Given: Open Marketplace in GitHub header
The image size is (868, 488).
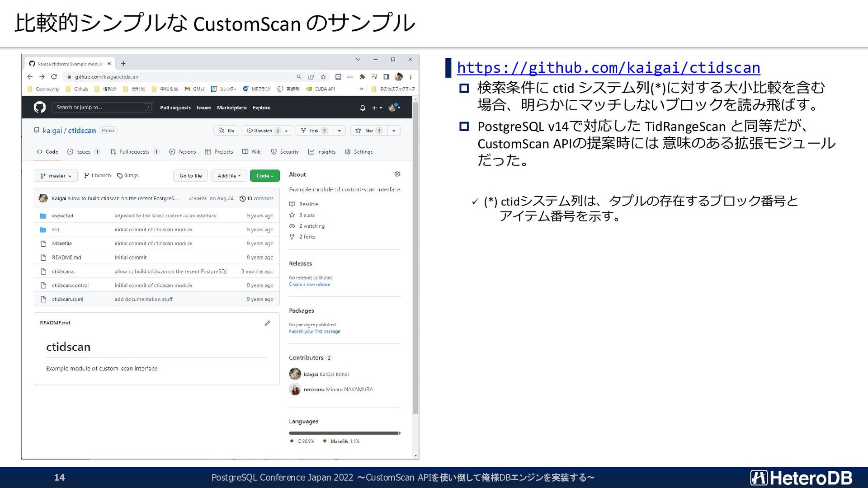Looking at the screenshot, I should (x=232, y=108).
